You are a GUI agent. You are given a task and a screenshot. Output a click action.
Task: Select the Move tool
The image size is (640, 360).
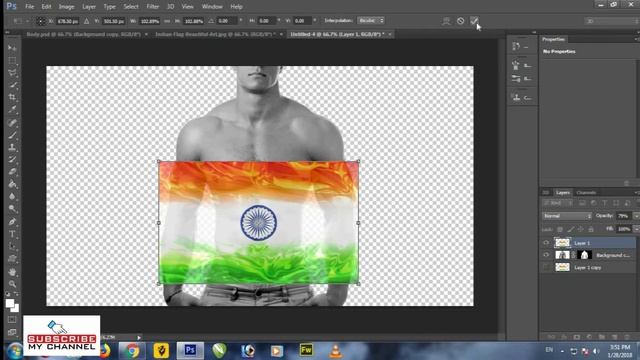point(12,48)
